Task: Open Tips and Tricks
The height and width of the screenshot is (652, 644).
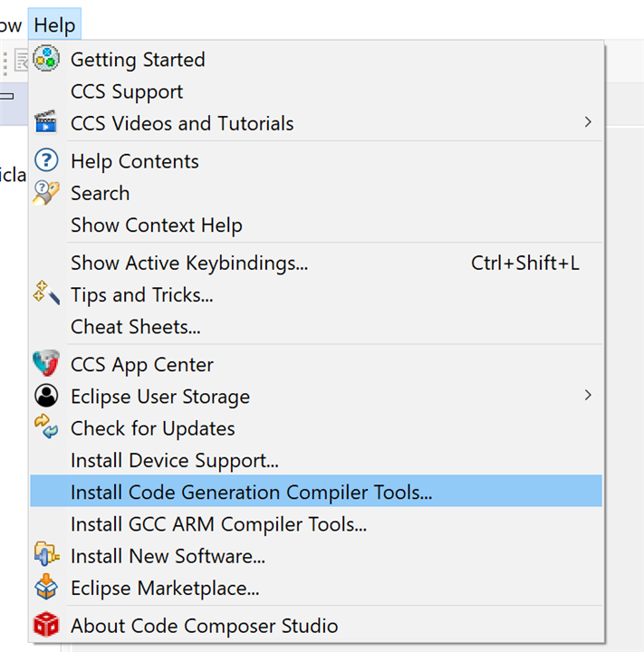Action: pyautogui.click(x=316, y=295)
